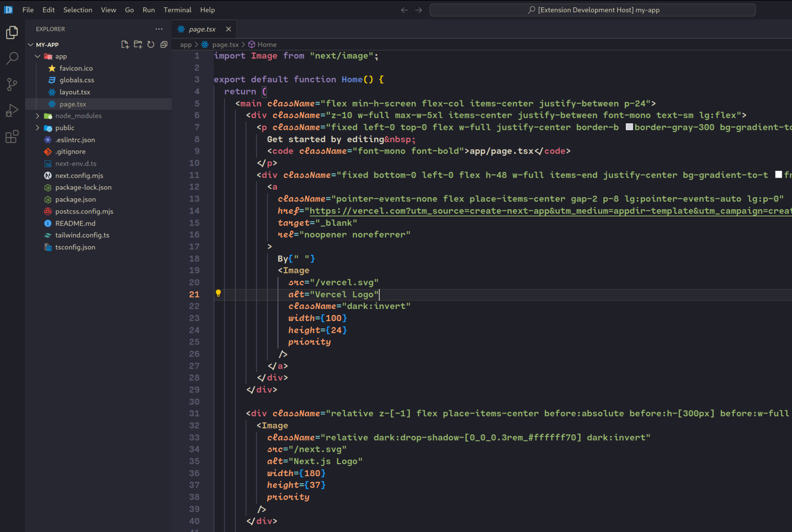Close the page.tsx editor tab
This screenshot has height=532, width=792.
tap(229, 29)
